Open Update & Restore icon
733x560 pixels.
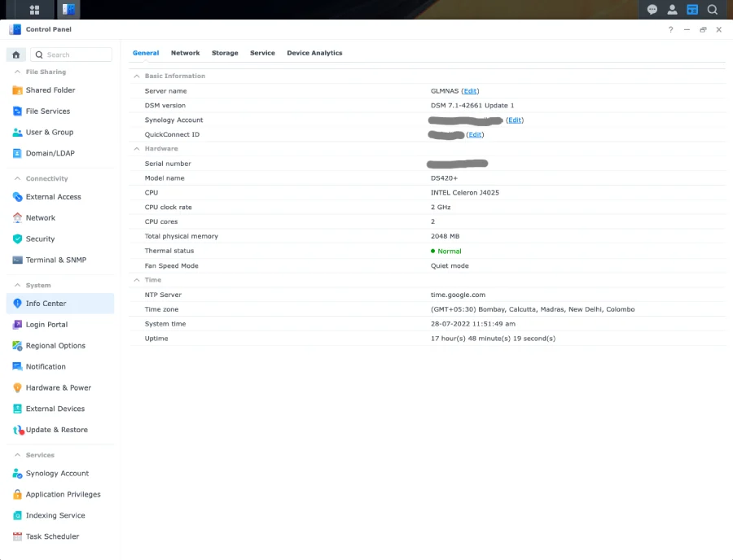18,430
